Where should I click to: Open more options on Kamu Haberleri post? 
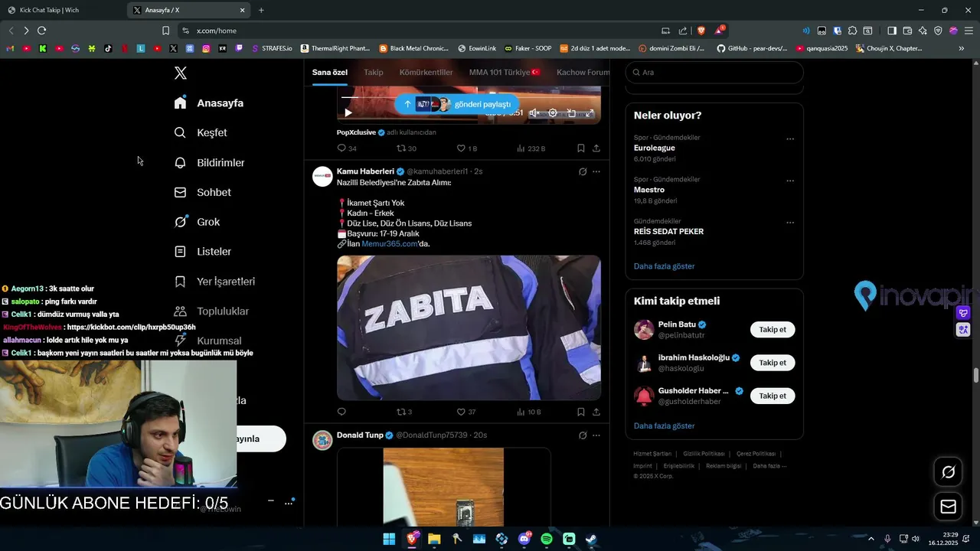tap(596, 171)
